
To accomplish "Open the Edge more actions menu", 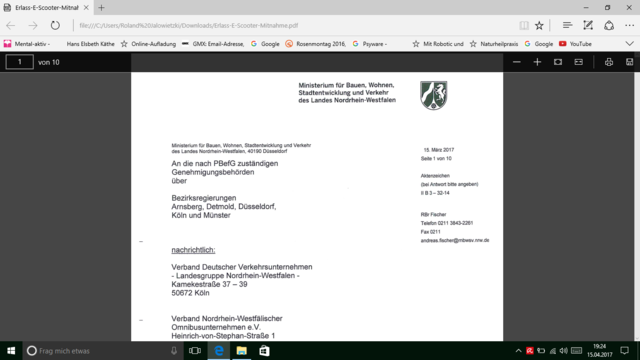I will coord(629,25).
